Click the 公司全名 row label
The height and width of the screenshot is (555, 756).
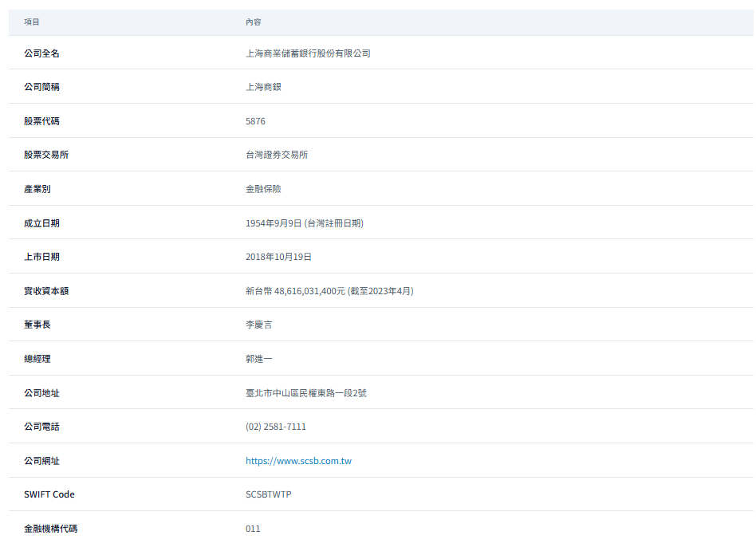[42, 53]
